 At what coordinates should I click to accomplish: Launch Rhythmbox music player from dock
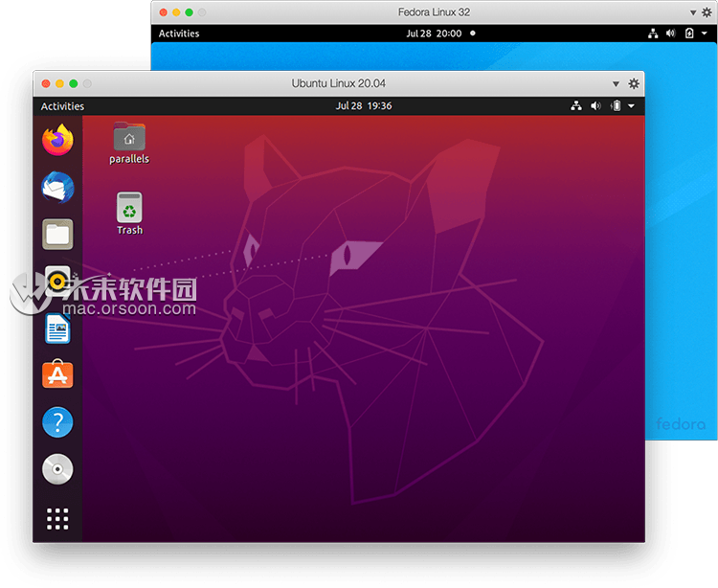click(x=57, y=281)
